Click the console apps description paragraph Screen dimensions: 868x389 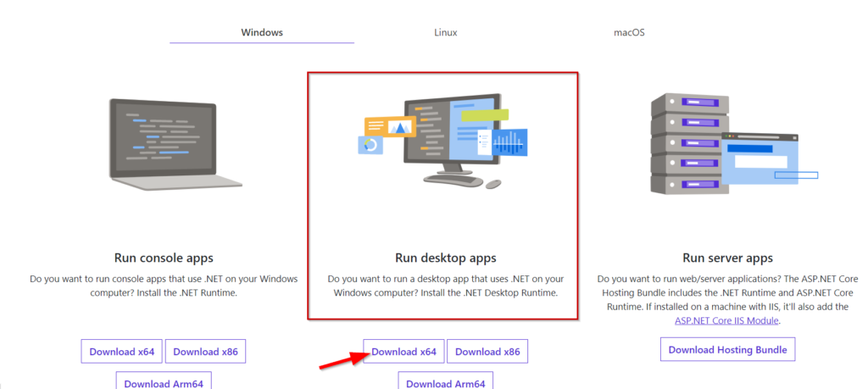pyautogui.click(x=164, y=286)
